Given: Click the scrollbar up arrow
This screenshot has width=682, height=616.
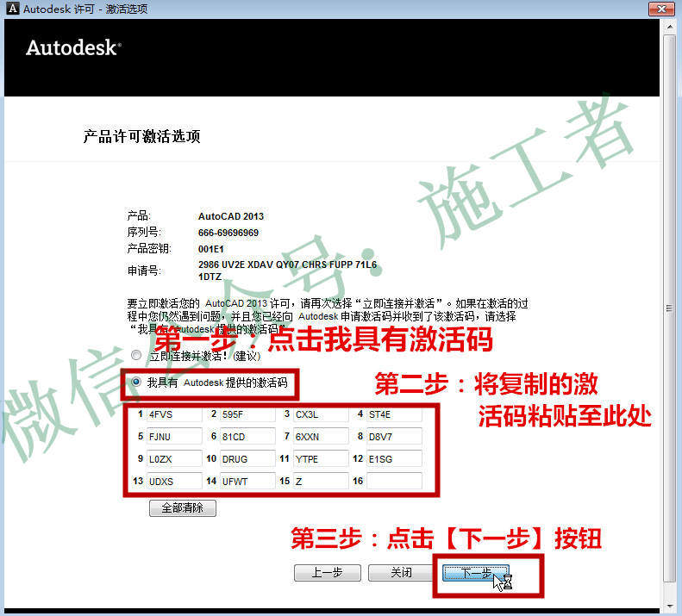Looking at the screenshot, I should point(670,27).
